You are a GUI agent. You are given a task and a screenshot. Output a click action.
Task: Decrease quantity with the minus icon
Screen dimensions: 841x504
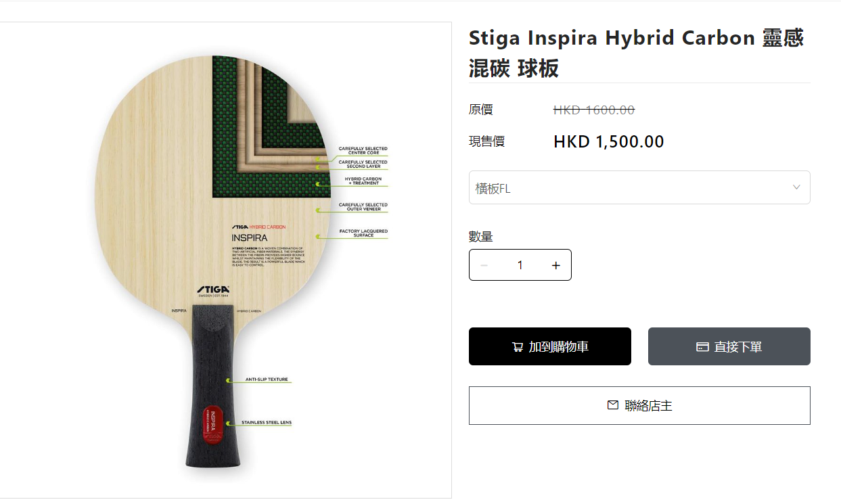(484, 265)
